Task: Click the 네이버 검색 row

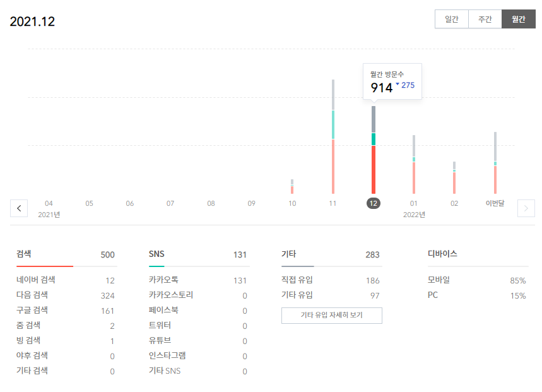Action: [66, 280]
